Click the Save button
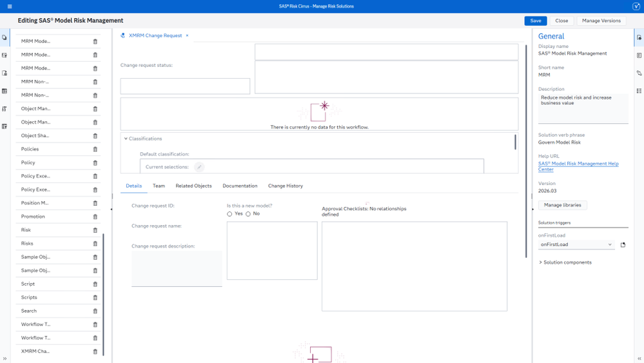Screen dimensions: 644x363 (x=536, y=21)
